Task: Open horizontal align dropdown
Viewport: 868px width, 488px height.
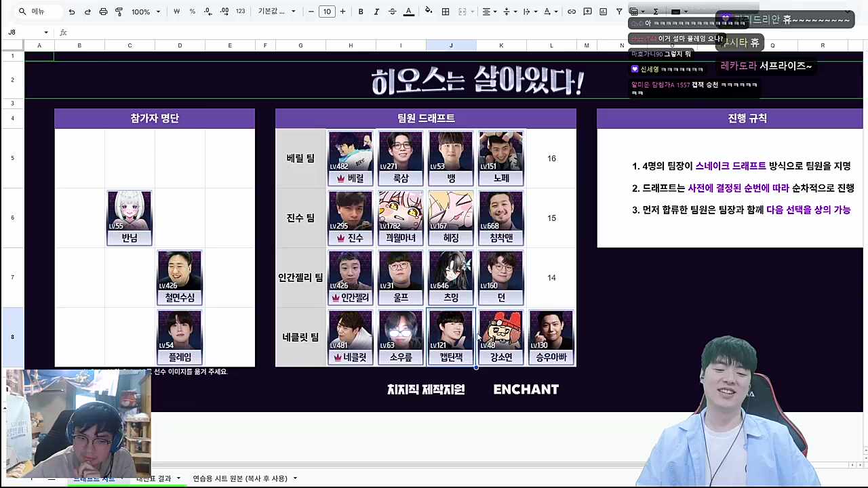Action: tap(489, 12)
